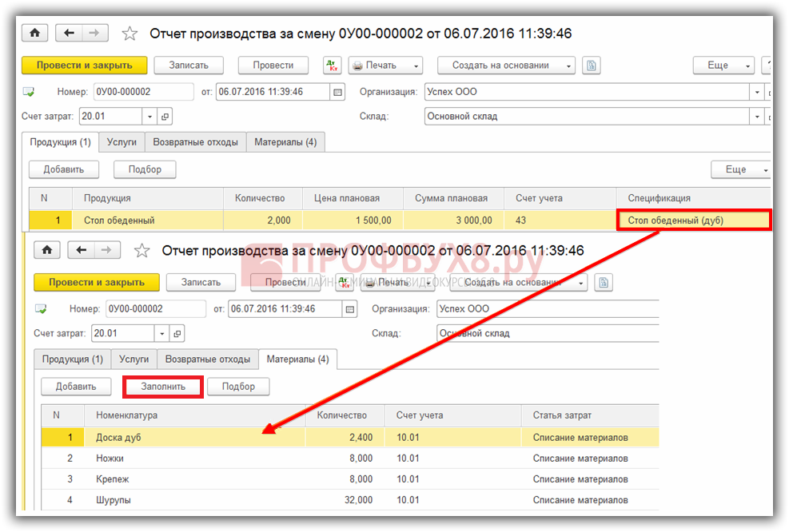Toggle the favorite star in the upper window title

click(x=130, y=34)
